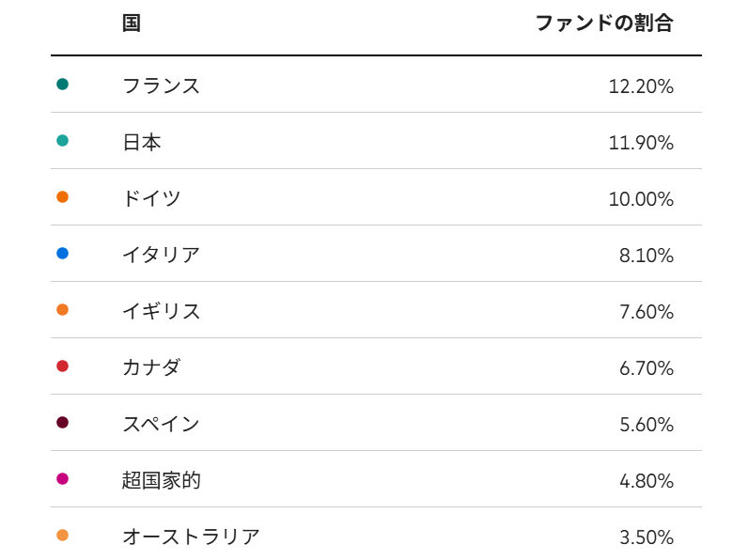Select the dark maroon dot beside スペイン
This screenshot has height=560, width=748.
pos(63,423)
